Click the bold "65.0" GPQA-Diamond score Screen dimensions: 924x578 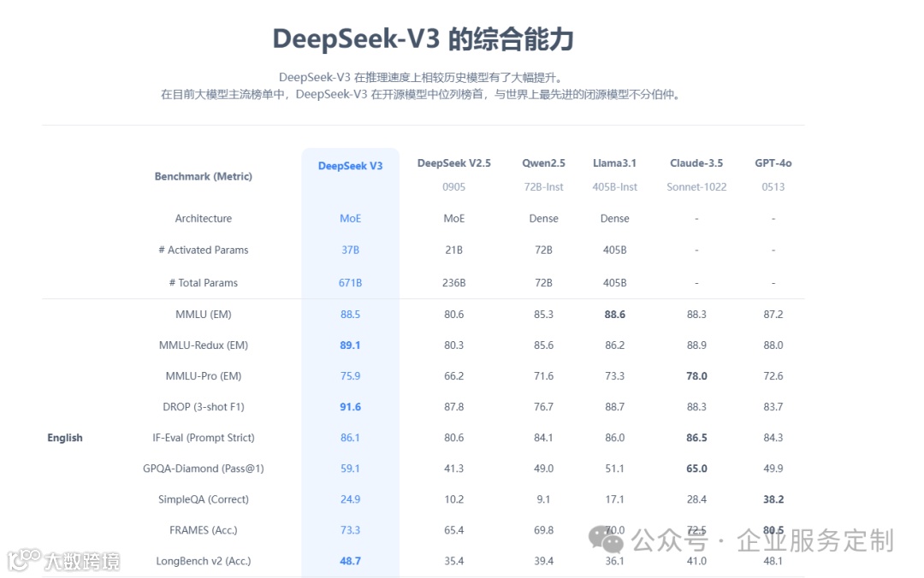click(x=696, y=469)
